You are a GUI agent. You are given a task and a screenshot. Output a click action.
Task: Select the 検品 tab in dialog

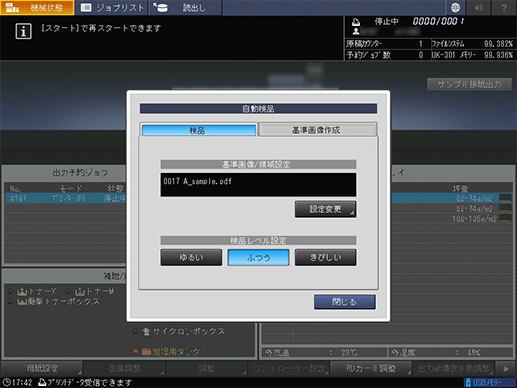tap(199, 130)
